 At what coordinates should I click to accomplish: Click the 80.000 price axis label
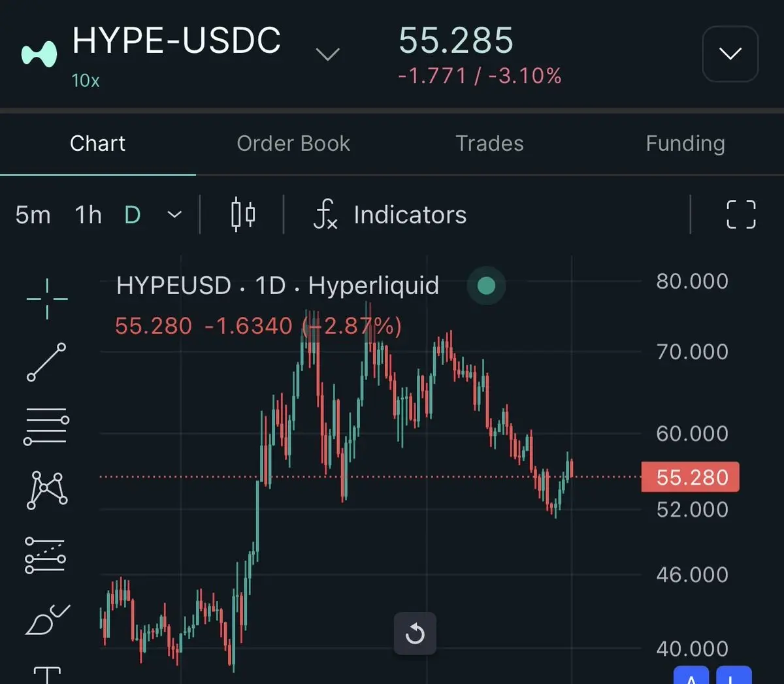[x=692, y=281]
